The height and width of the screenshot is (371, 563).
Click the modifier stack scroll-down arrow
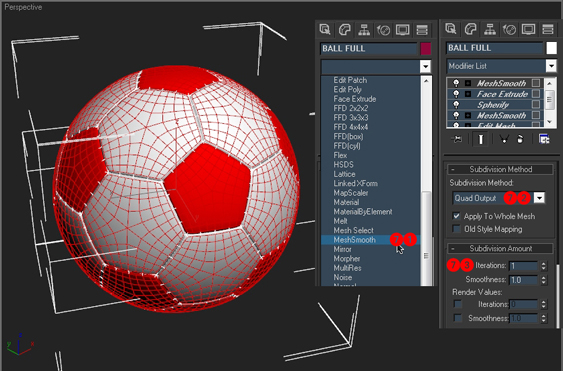[550, 122]
